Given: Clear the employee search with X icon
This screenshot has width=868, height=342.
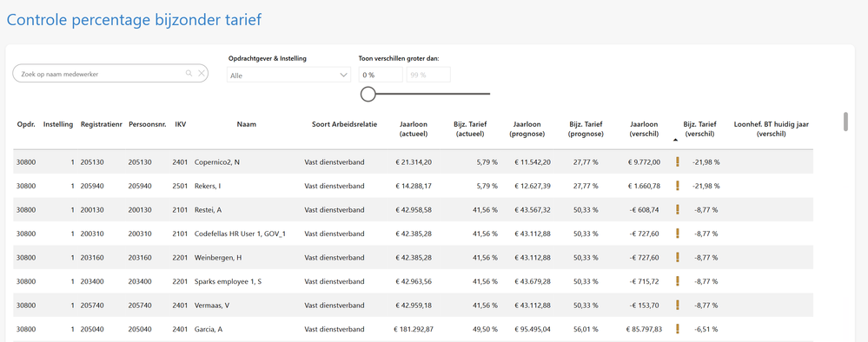Looking at the screenshot, I should pos(202,73).
